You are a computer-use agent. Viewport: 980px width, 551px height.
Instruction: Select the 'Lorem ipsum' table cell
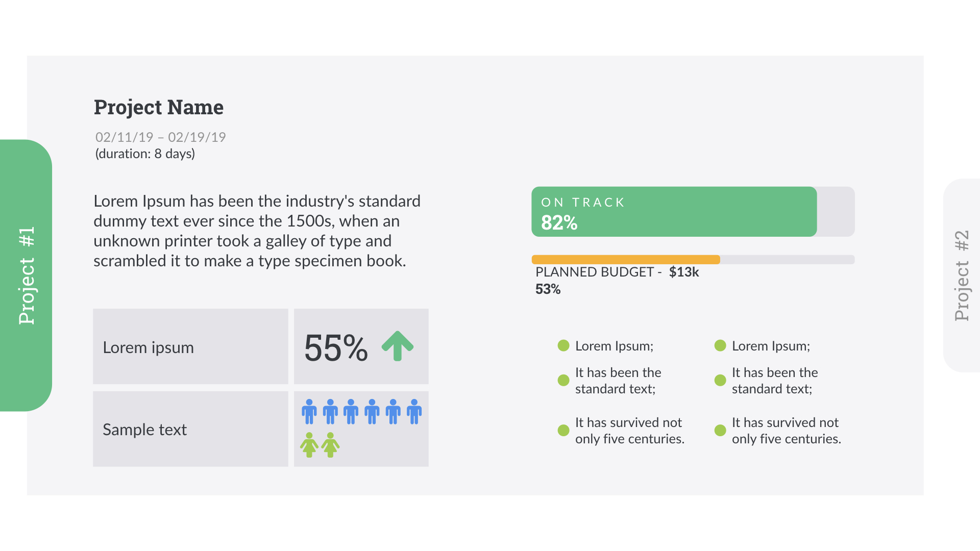pyautogui.click(x=190, y=346)
